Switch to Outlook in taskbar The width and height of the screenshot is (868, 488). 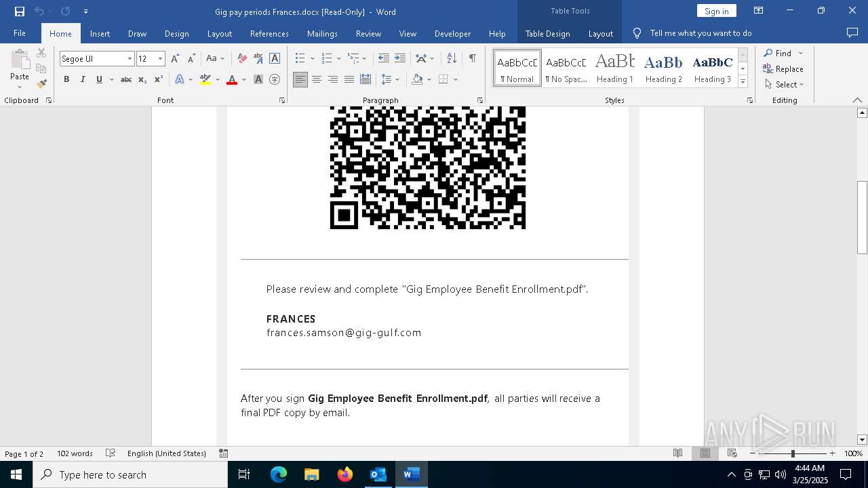click(x=378, y=474)
